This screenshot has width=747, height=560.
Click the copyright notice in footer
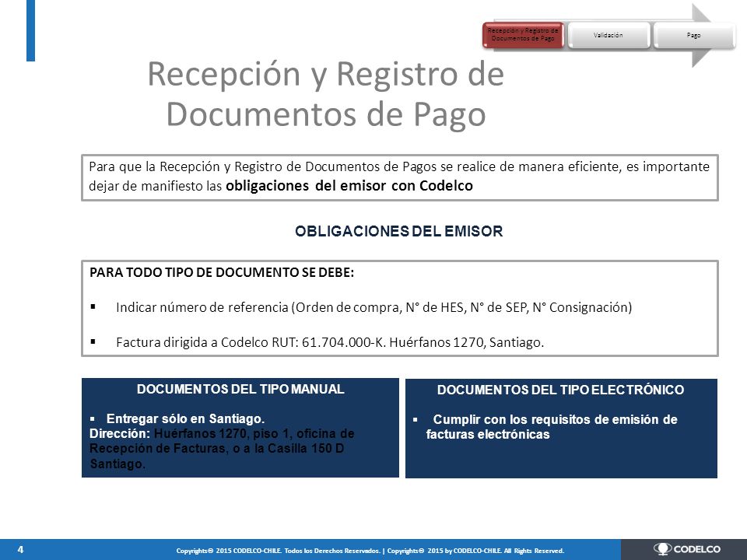point(370,551)
